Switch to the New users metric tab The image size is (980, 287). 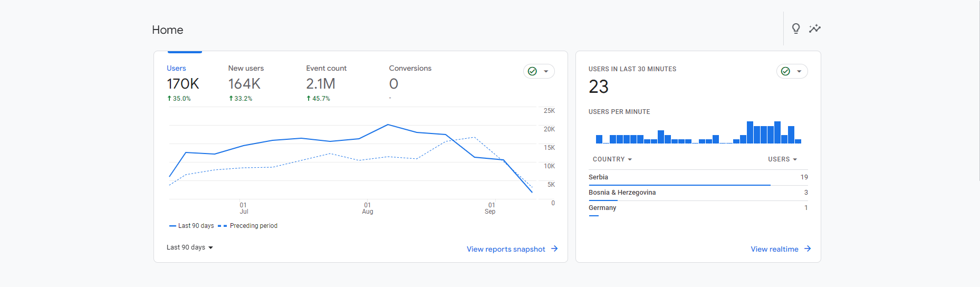pos(245,83)
